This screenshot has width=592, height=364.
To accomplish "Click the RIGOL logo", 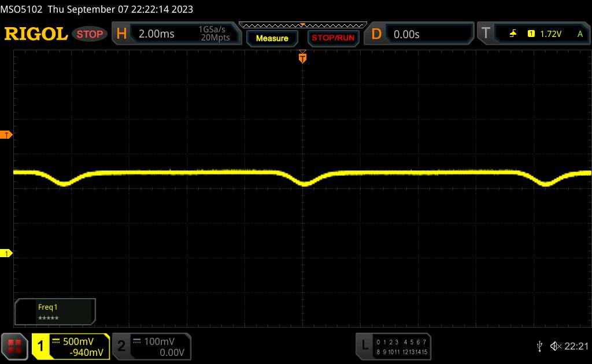I will click(x=36, y=34).
